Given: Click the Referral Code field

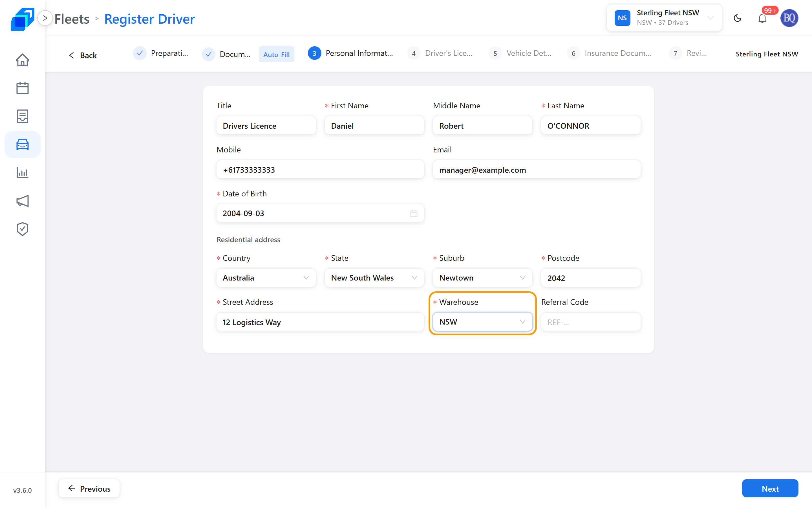Looking at the screenshot, I should (x=591, y=322).
